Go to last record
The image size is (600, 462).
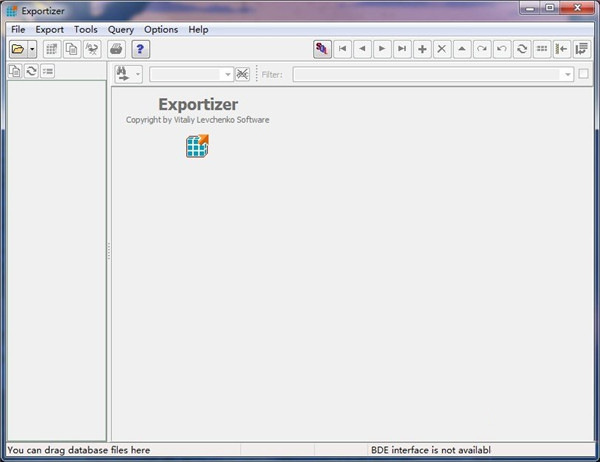[402, 49]
